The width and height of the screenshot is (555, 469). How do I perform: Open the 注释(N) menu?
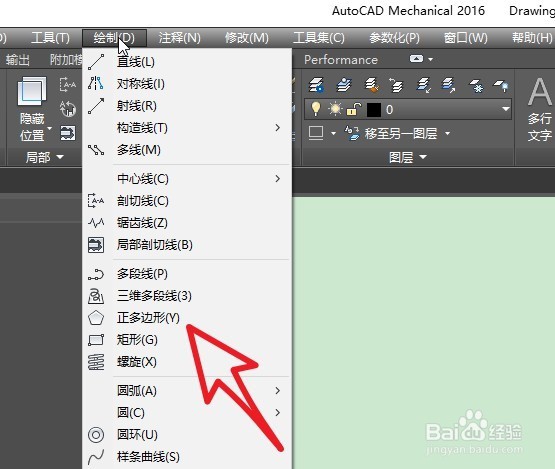click(x=179, y=38)
